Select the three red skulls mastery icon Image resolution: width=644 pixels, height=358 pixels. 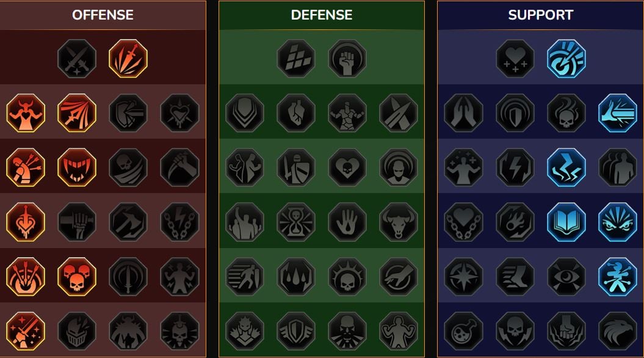pos(77,277)
